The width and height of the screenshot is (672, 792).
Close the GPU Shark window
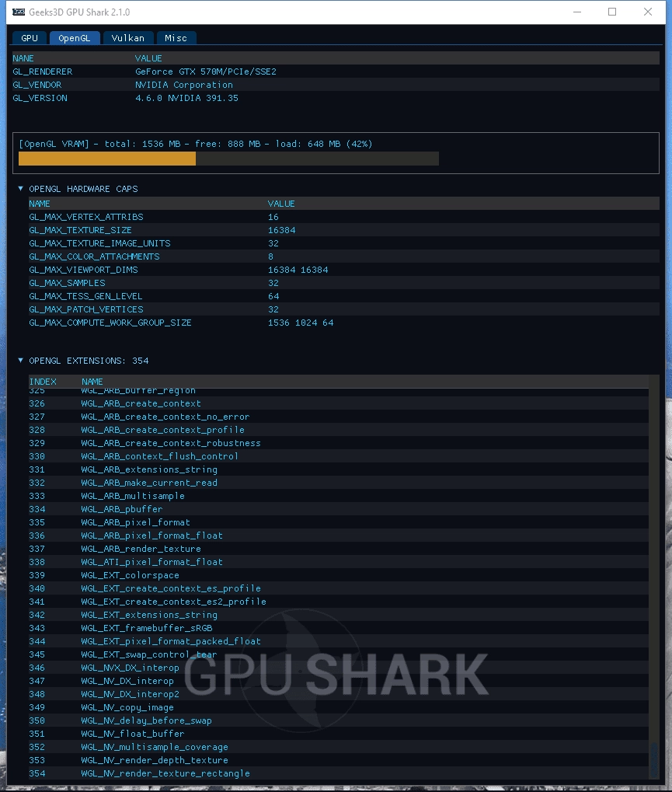(x=648, y=12)
